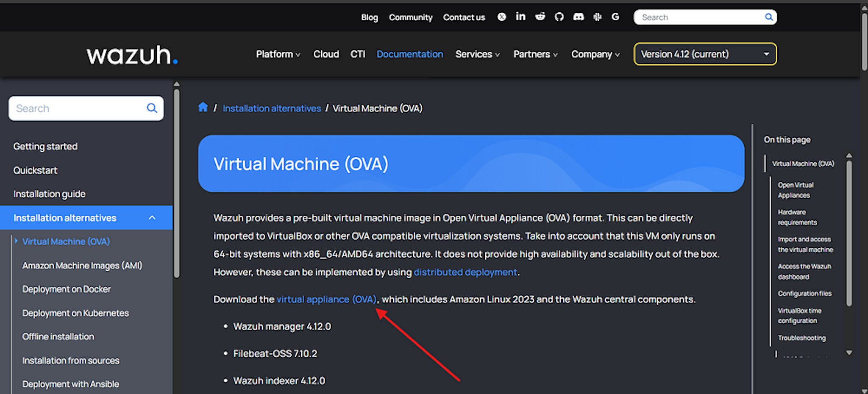Screen dimensions: 868x394
Task: Download the virtual appliance (OVA) link
Action: (x=326, y=299)
